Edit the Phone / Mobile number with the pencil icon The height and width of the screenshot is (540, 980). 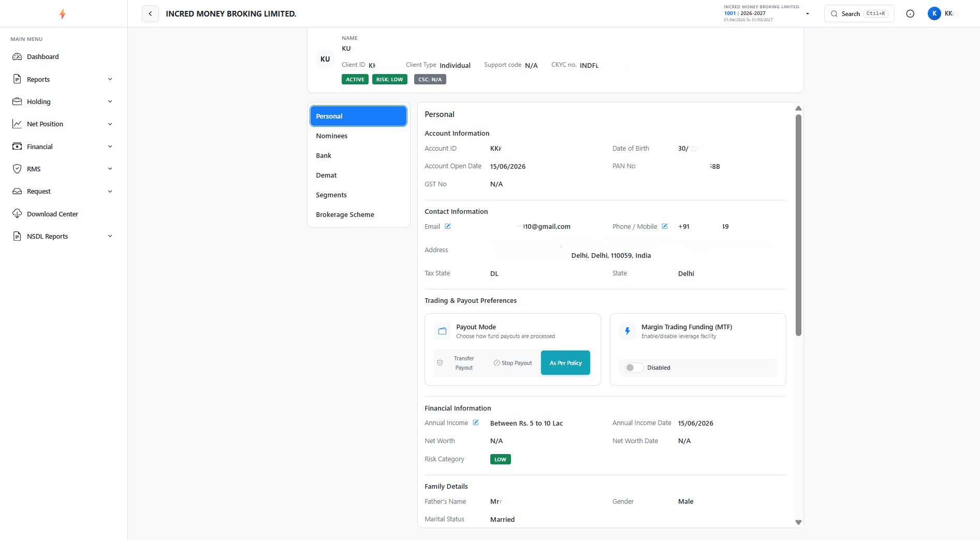(665, 226)
